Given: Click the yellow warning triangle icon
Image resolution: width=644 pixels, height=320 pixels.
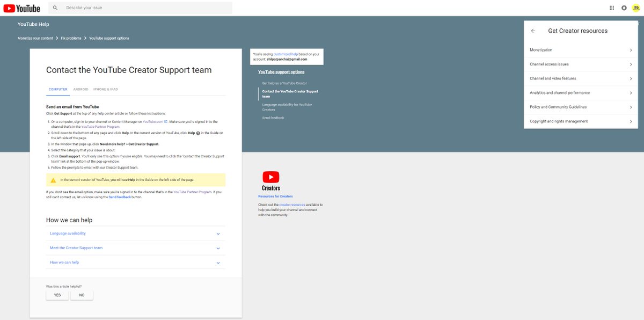Looking at the screenshot, I should click(53, 180).
